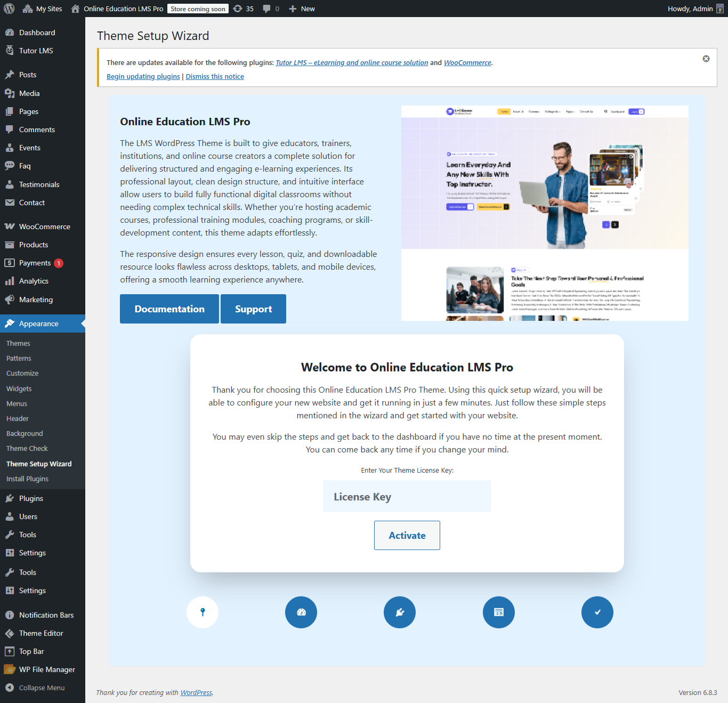Expand the New item dropdown in admin bar
The image size is (728, 703).
point(302,8)
